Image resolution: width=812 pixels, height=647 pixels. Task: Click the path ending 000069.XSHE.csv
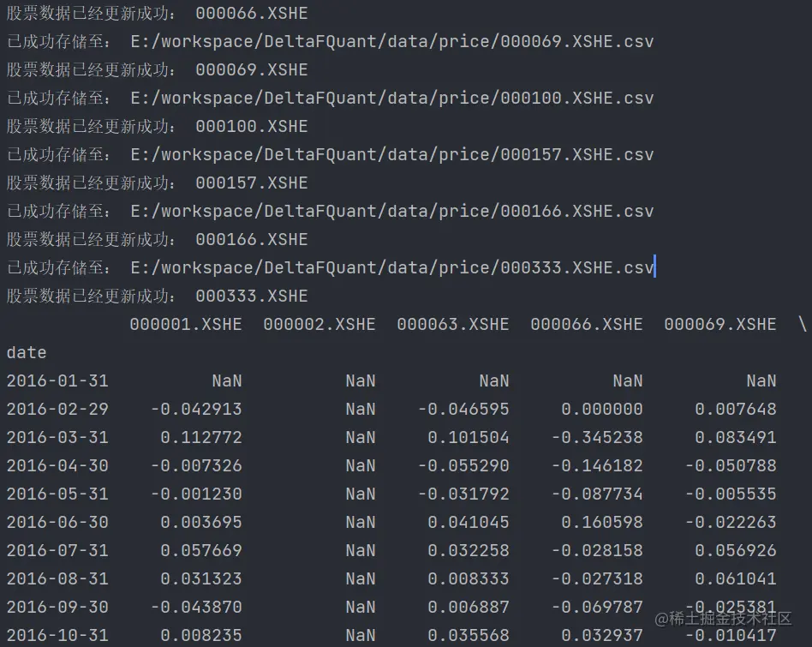(x=392, y=41)
